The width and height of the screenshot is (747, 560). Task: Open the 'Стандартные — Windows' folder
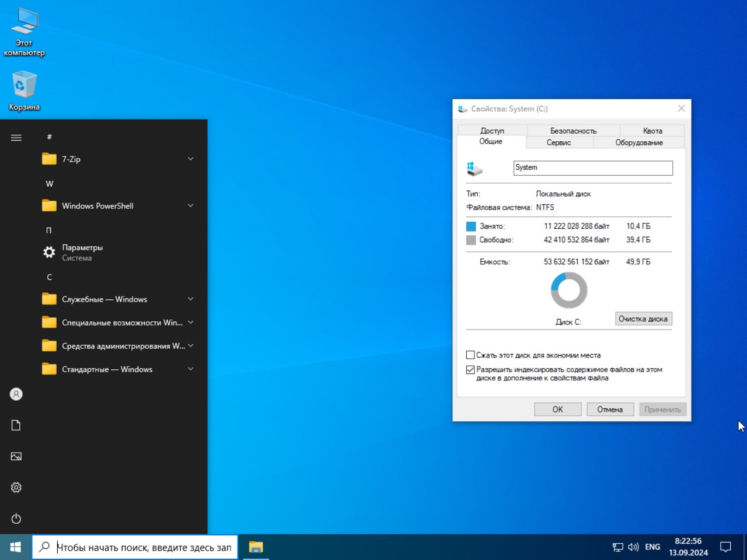click(x=120, y=369)
